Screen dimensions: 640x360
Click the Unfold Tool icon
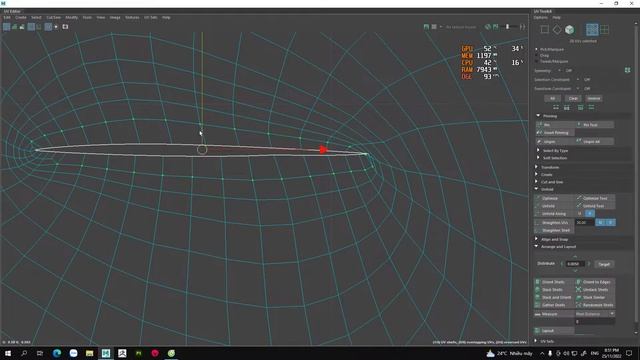[x=579, y=206]
